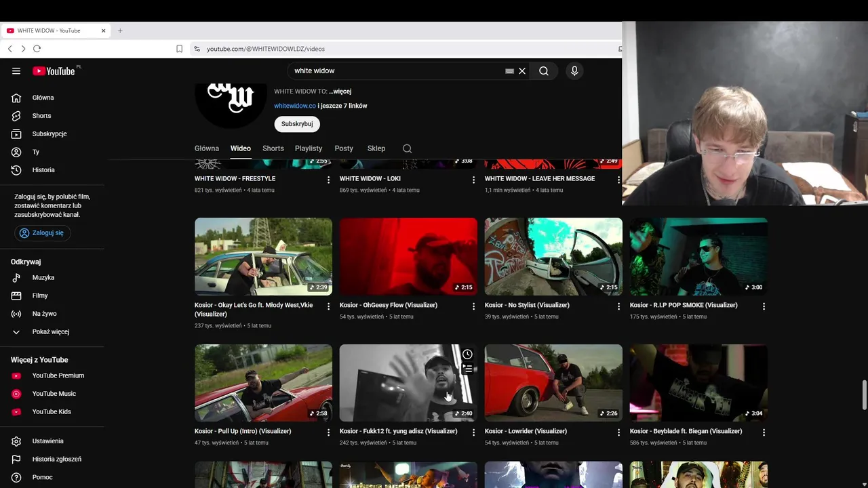Play Kosior - No Stylist thumbnail
Viewport: 868px width, 488px height.
553,256
